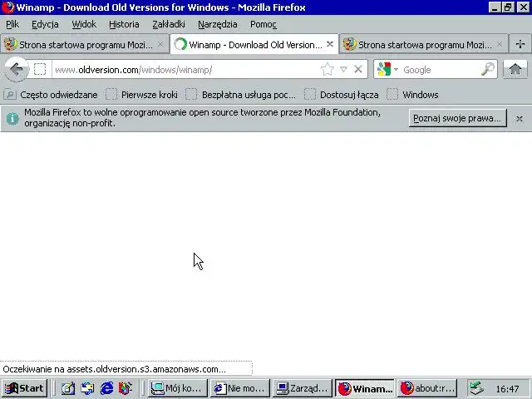Open the address bar history dropdown arrow

point(343,70)
